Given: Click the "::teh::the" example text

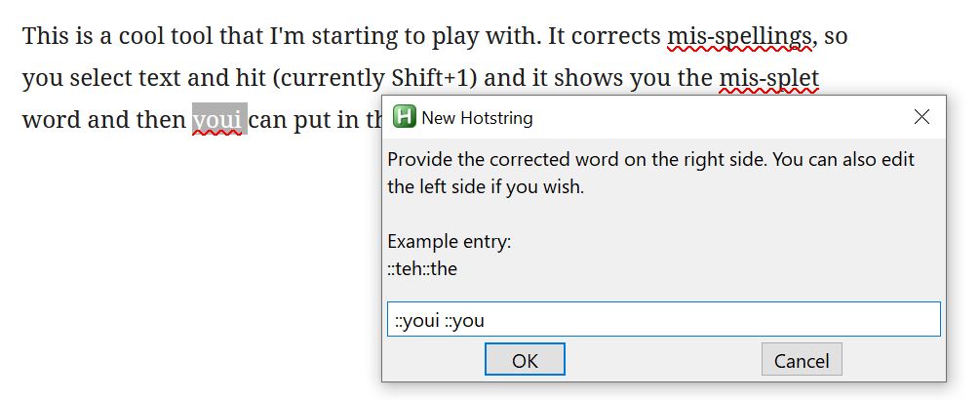Looking at the screenshot, I should (422, 268).
